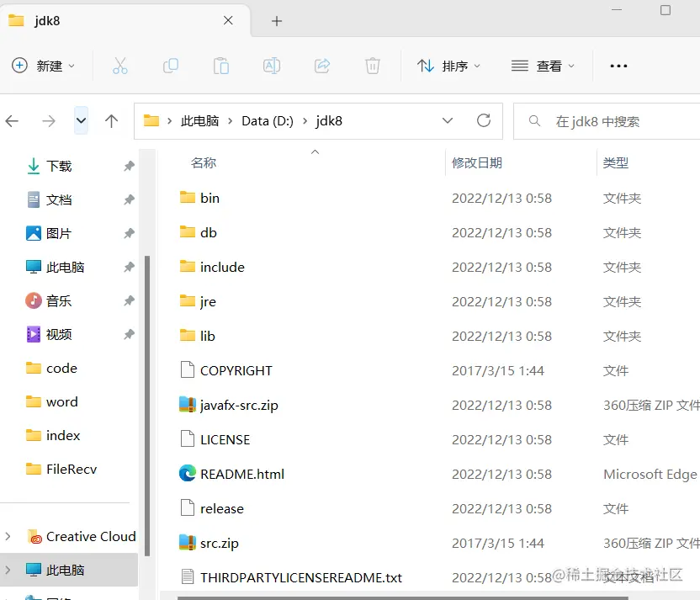This screenshot has height=600, width=700.
Task: Open the index folder in sidebar
Action: click(x=63, y=435)
